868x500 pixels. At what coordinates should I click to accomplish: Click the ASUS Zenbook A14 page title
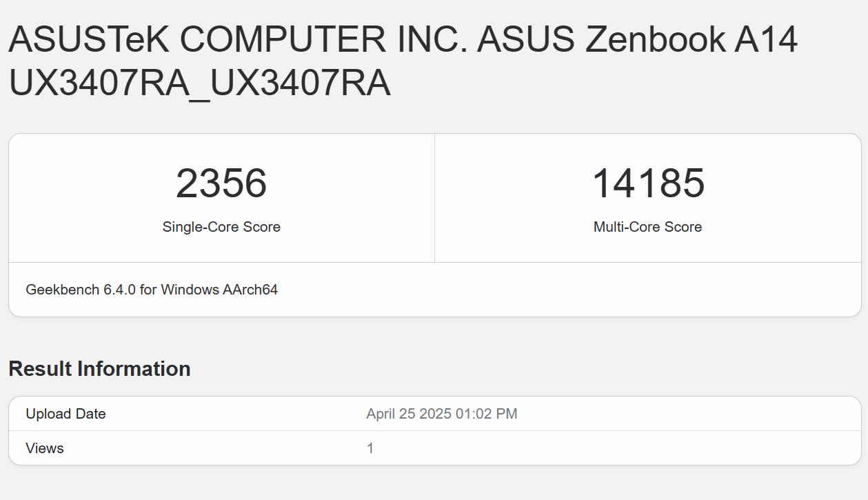403,61
